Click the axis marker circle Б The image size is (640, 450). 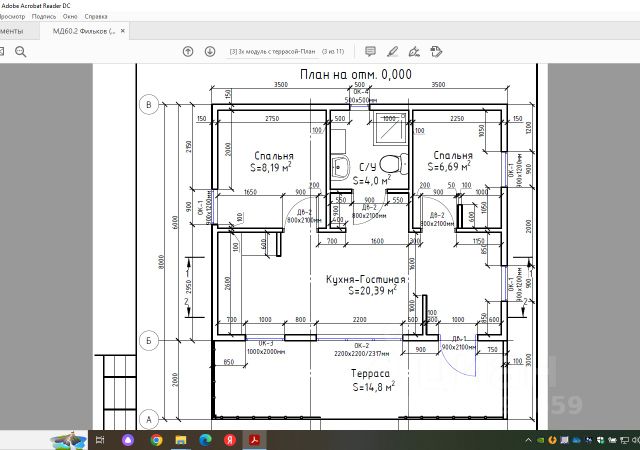click(x=149, y=340)
